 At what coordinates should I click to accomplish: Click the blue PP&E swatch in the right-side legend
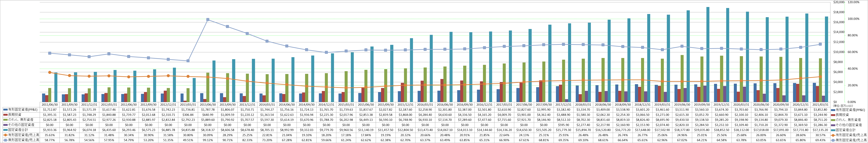tap(833, 110)
